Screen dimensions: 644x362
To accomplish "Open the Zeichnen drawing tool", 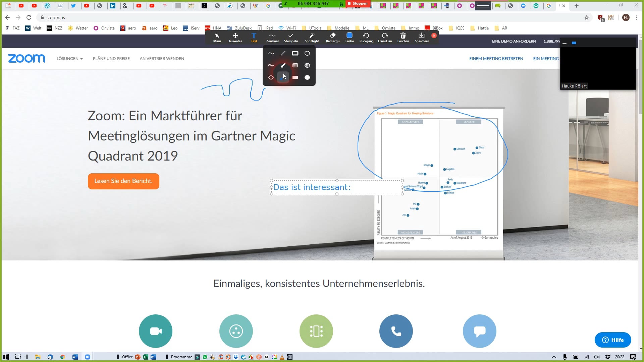I will (272, 38).
